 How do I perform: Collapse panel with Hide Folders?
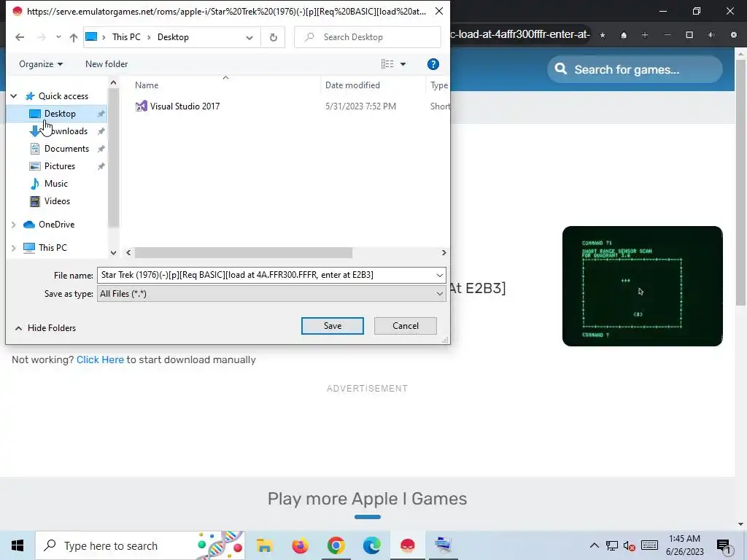[x=46, y=327]
